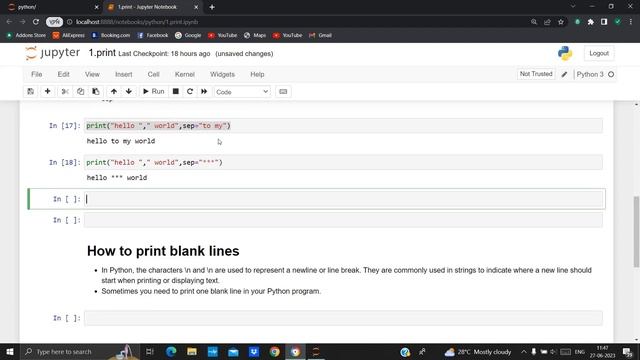Select code cell In [18]
The width and height of the screenshot is (640, 360).
pyautogui.click(x=343, y=162)
